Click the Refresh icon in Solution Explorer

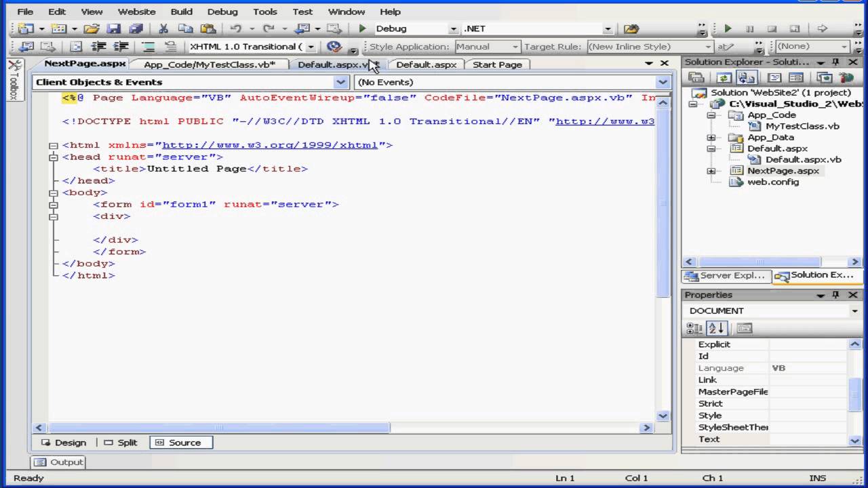(x=724, y=78)
